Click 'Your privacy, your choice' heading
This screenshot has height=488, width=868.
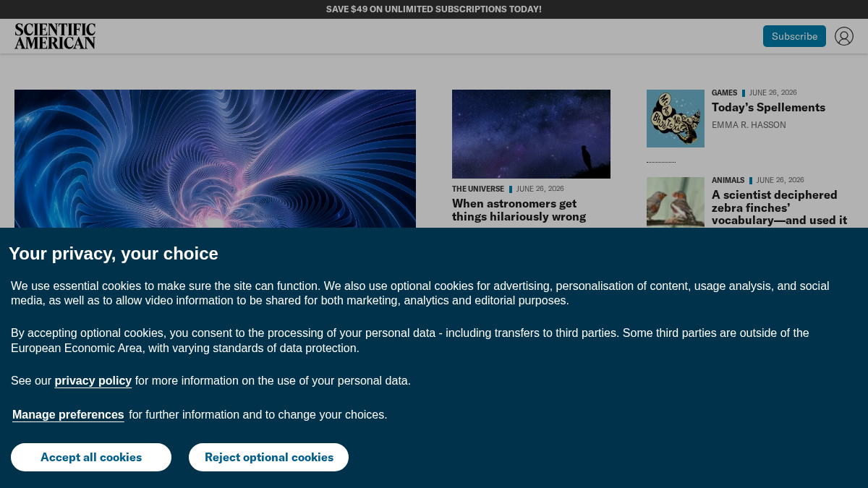(x=114, y=254)
